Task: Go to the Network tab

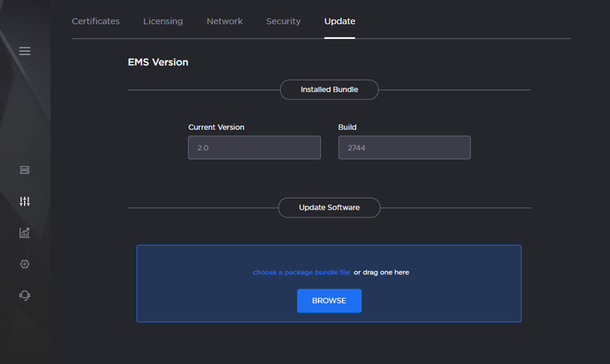Action: tap(224, 21)
